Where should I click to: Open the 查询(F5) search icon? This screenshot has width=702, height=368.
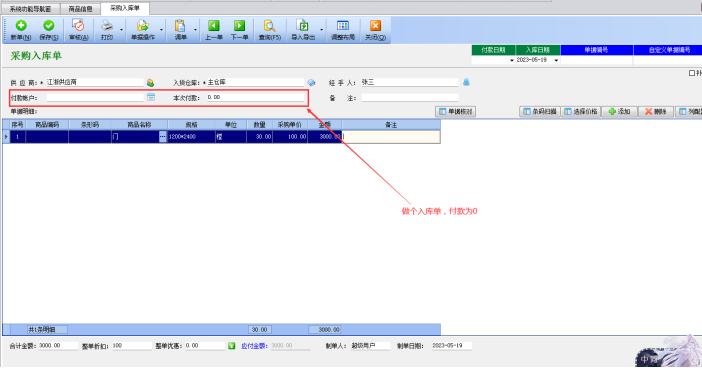pyautogui.click(x=270, y=26)
